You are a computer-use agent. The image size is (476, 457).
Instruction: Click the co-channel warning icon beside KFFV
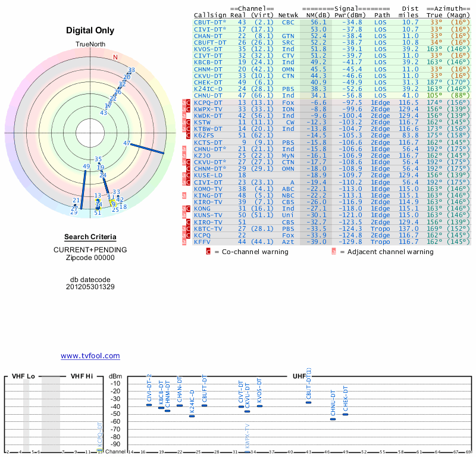click(189, 242)
